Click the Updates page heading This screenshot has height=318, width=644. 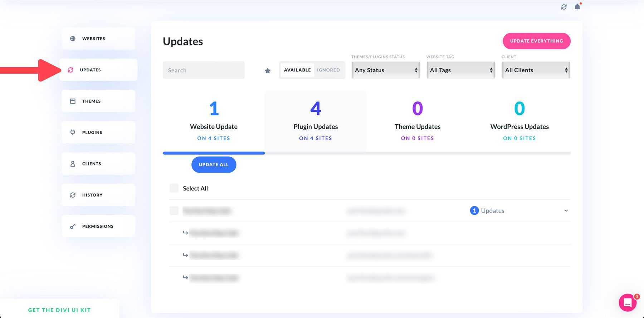183,41
